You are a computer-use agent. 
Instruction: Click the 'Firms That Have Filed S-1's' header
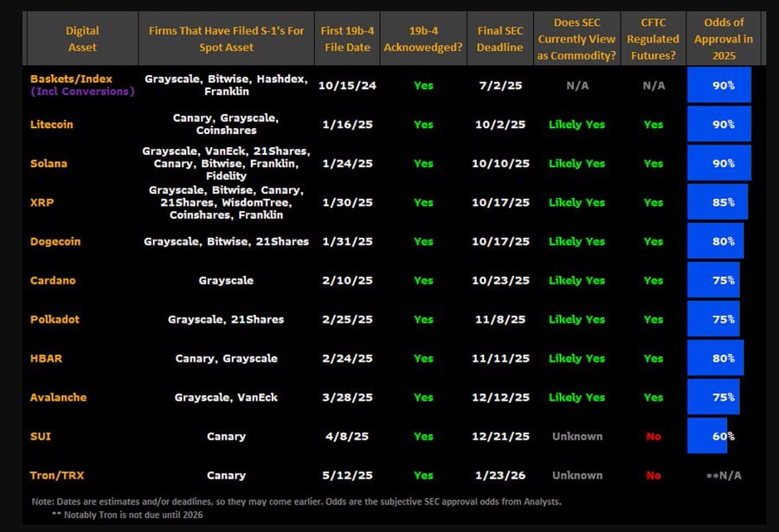(226, 39)
